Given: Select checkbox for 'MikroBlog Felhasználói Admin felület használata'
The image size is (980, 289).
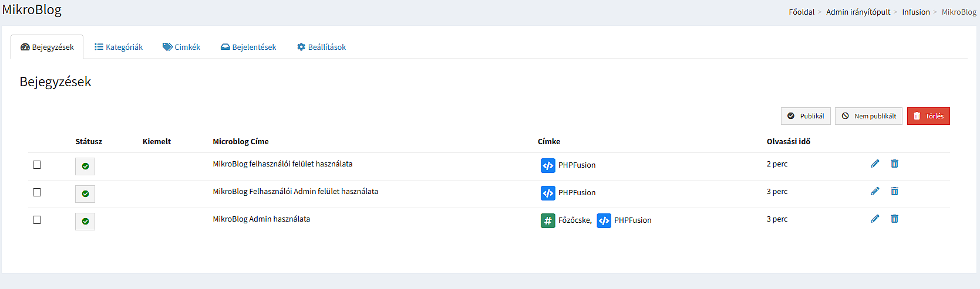Looking at the screenshot, I should (37, 192).
